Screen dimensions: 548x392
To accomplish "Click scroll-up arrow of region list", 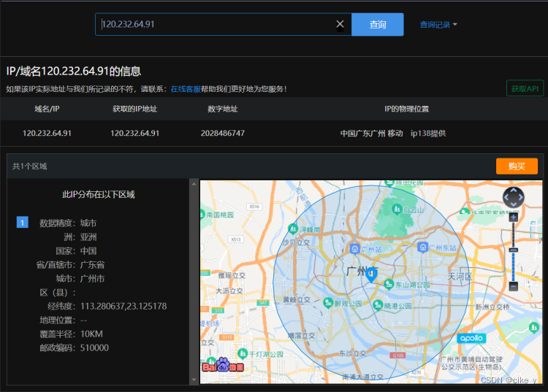I will [x=194, y=184].
